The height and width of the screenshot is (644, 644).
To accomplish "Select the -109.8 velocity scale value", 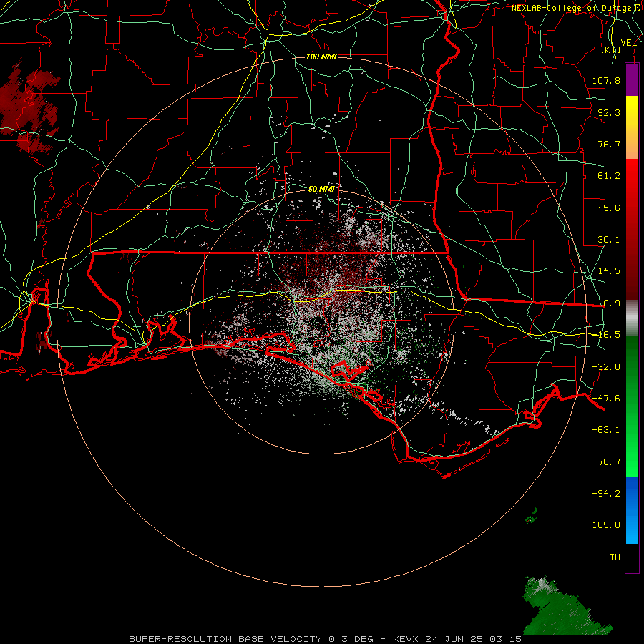I will (x=603, y=525).
